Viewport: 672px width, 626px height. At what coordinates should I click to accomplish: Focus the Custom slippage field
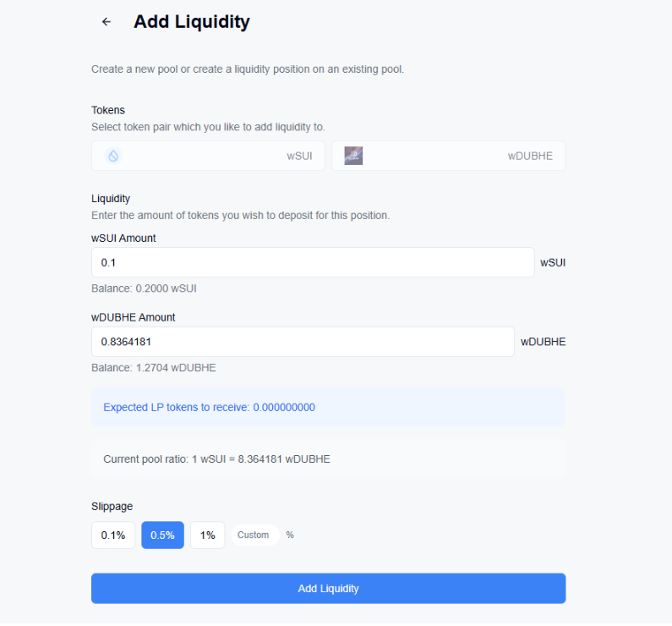click(255, 535)
